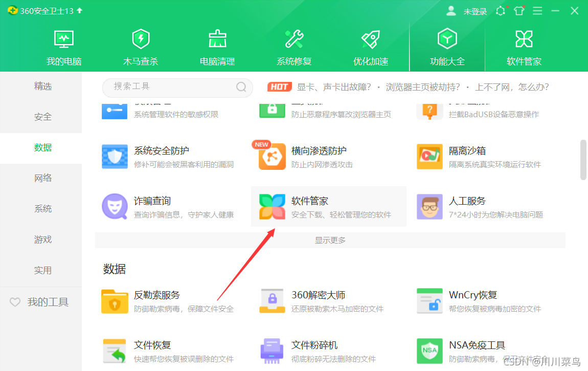Select the 功能大全 cube icon
588x371 pixels.
tap(447, 39)
